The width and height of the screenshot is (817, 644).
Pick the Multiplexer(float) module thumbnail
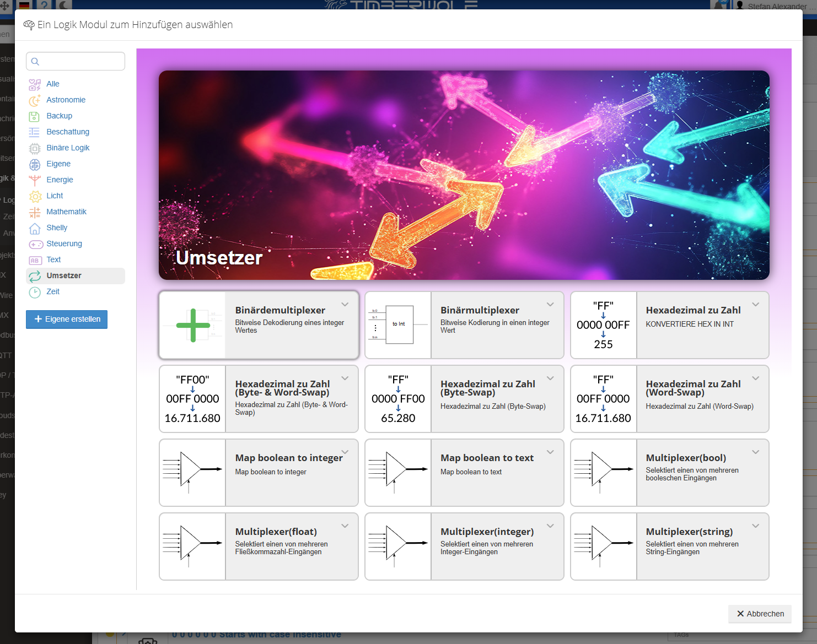[192, 546]
